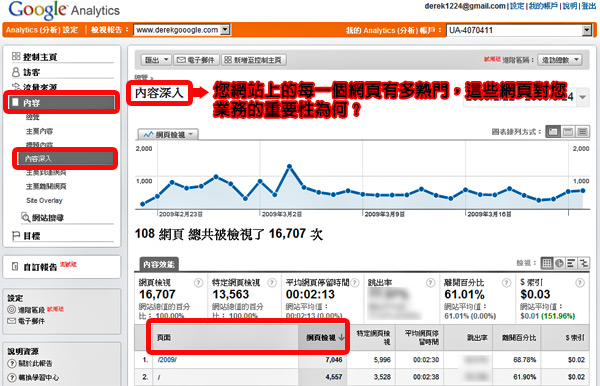Click the 電子郵件 email toolbar button
This screenshot has height=386, width=600.
point(197,60)
